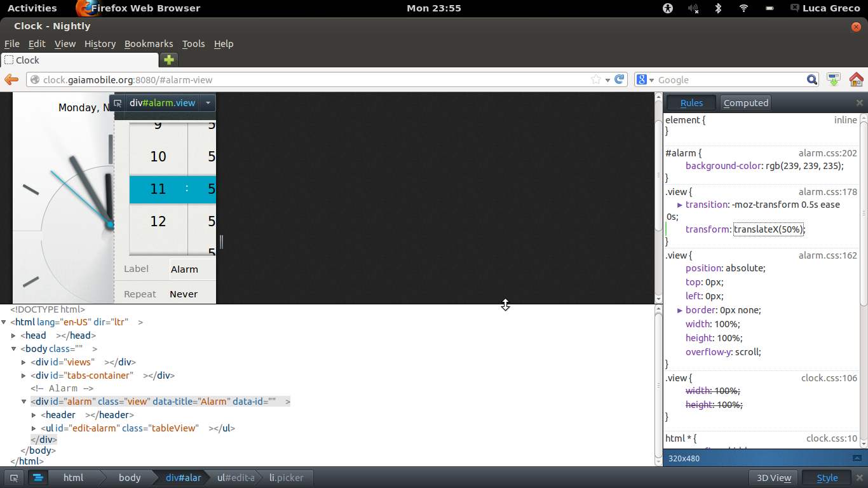The height and width of the screenshot is (488, 868).
Task: Open the infobar node menu dropdown arrow
Action: 207,103
